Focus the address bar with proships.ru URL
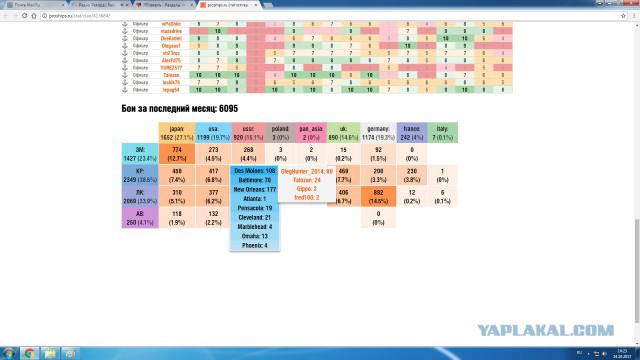 [x=333, y=16]
